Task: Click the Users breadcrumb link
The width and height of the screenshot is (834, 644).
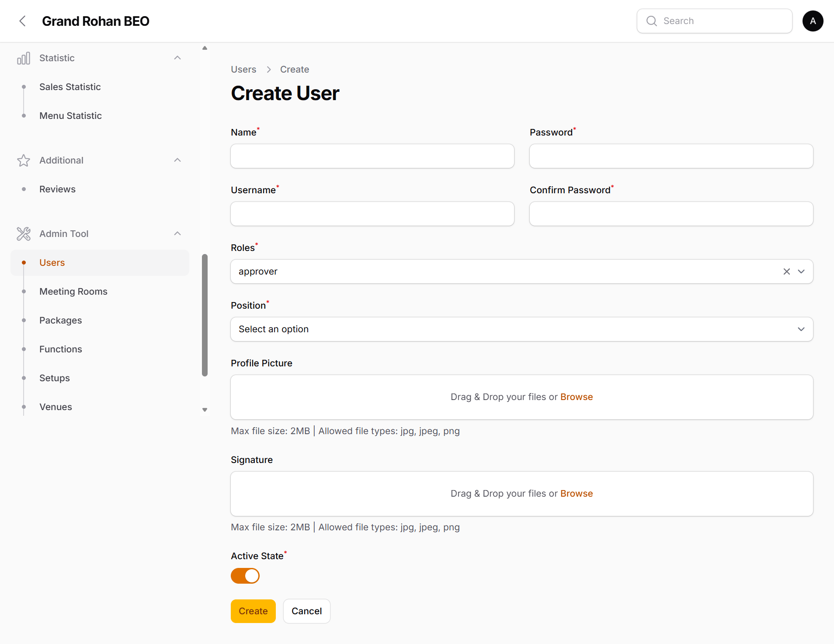Action: click(243, 70)
